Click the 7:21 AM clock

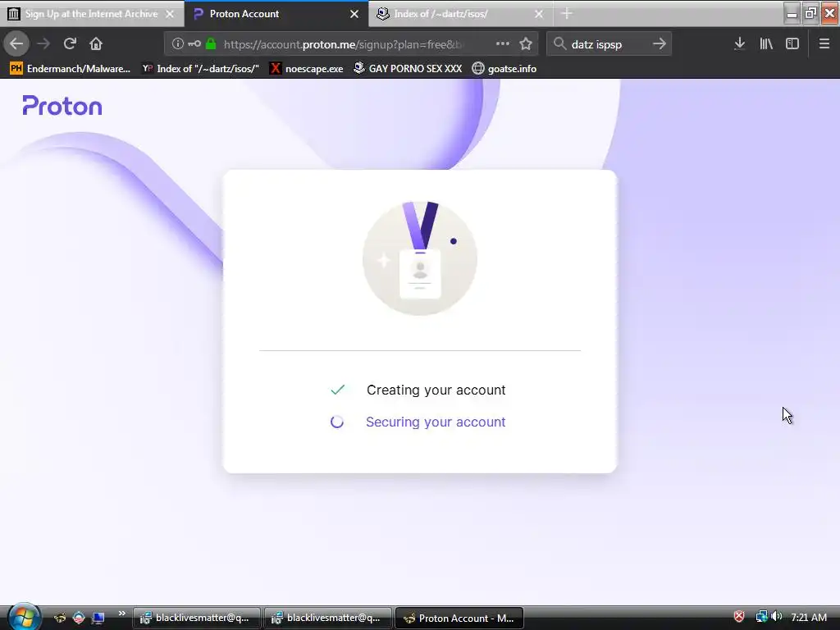[x=809, y=617]
